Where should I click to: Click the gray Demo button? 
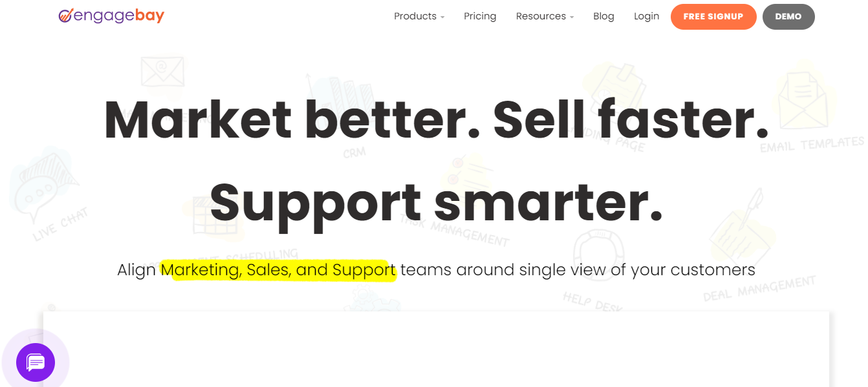click(x=788, y=17)
